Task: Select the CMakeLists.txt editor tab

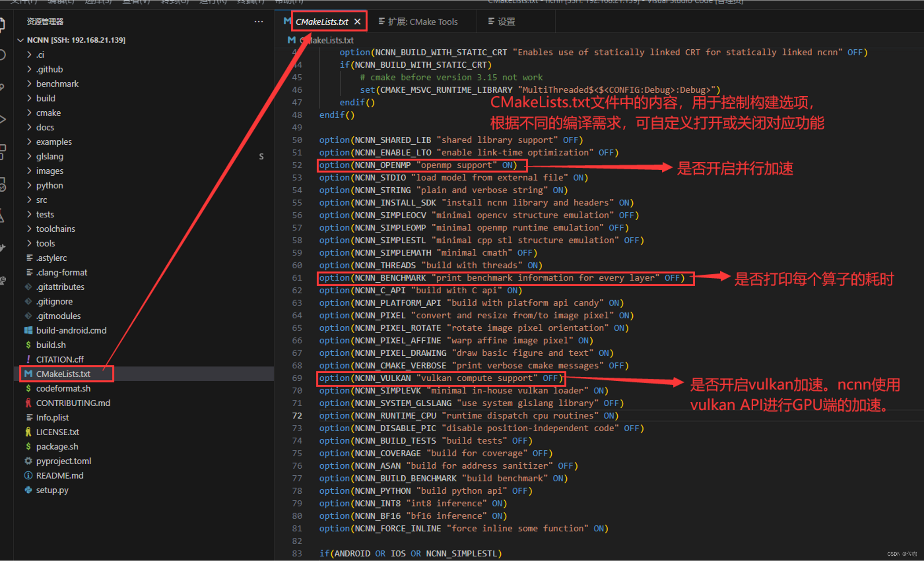Action: (x=322, y=22)
